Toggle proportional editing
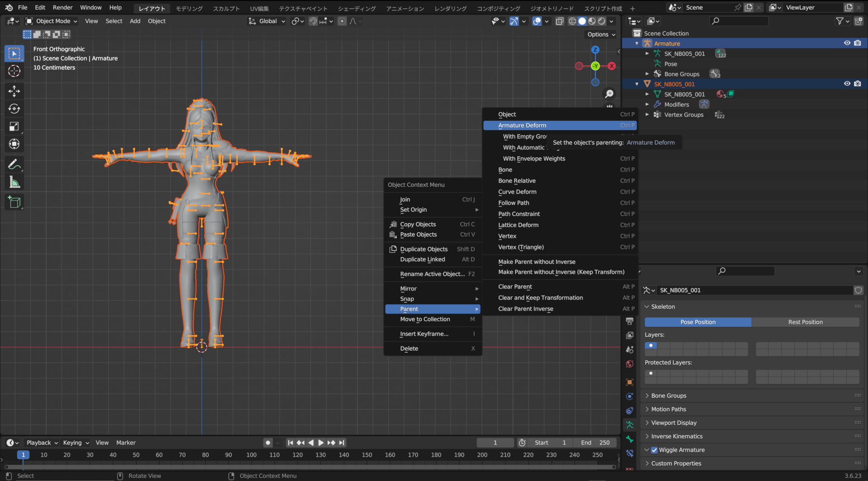Screen dimensions: 868x481 click(342, 21)
